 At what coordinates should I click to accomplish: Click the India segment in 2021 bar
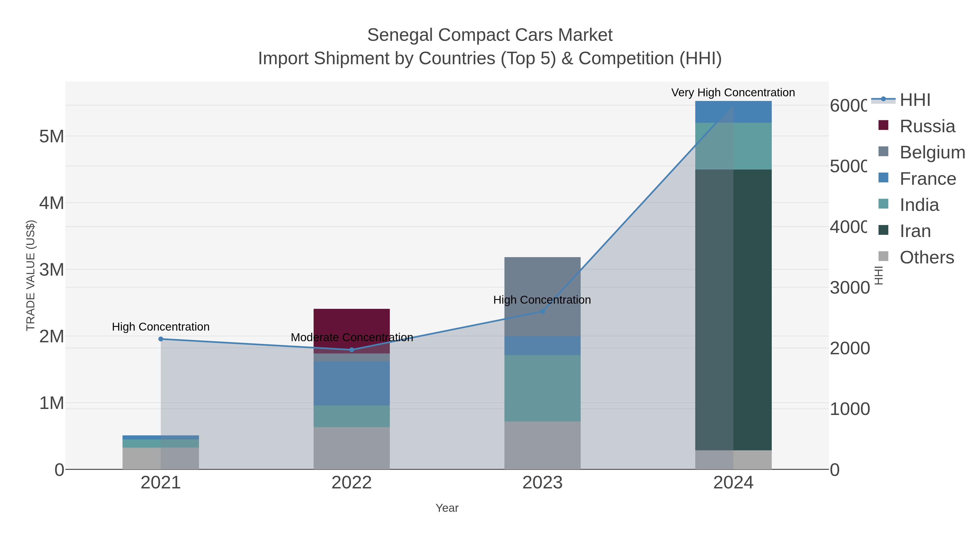coord(161,444)
